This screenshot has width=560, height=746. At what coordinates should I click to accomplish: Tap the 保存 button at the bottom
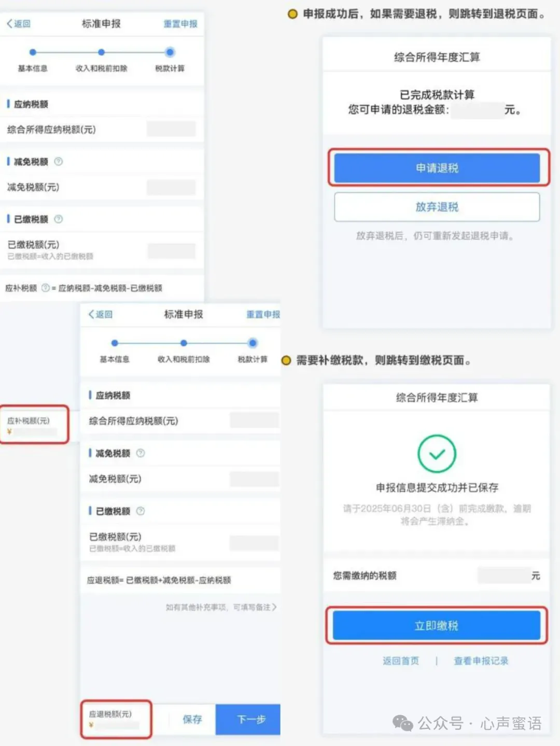point(192,719)
